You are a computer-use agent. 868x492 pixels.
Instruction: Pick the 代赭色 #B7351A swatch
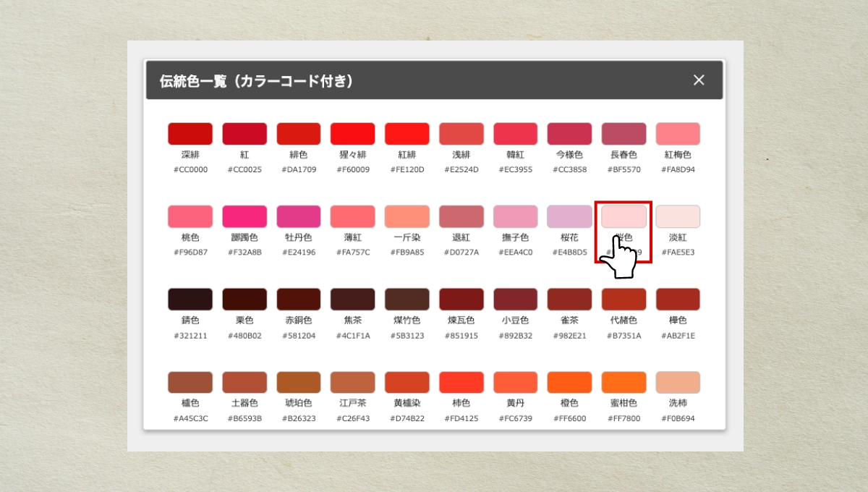click(624, 300)
